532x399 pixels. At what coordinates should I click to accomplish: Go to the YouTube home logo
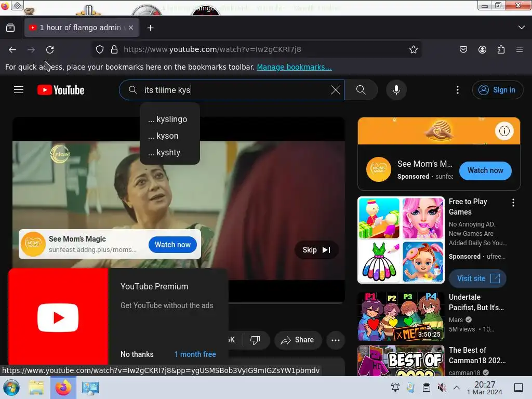[x=61, y=90]
